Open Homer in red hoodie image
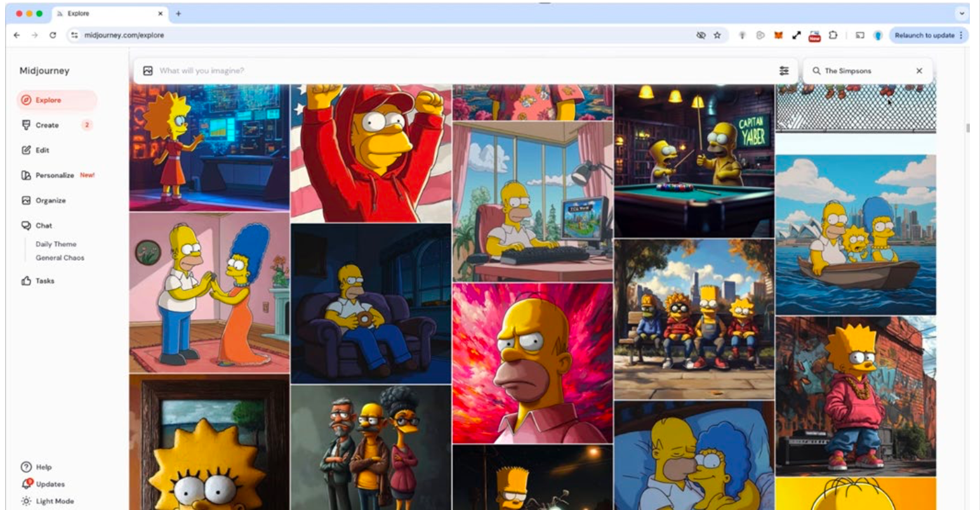Screen dimensions: 980x510 tap(371, 153)
